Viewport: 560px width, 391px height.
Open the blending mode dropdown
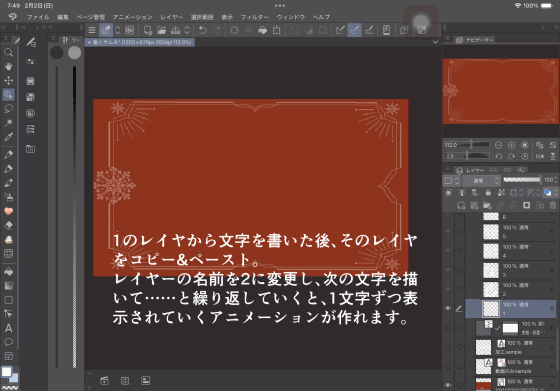[481, 181]
